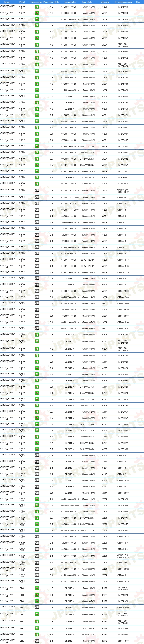Click power value 310kW / 422KM

87,634
